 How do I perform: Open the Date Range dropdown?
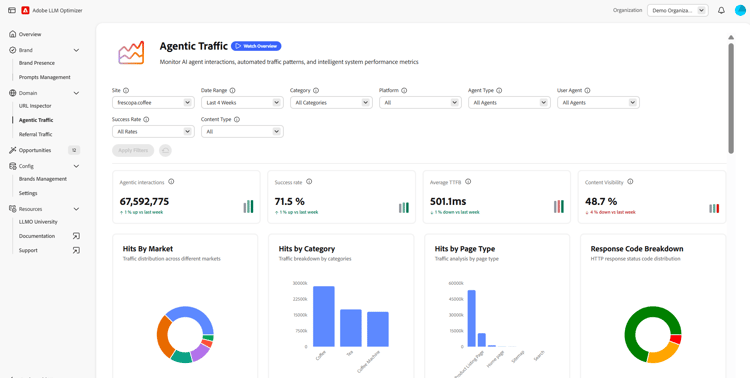242,102
